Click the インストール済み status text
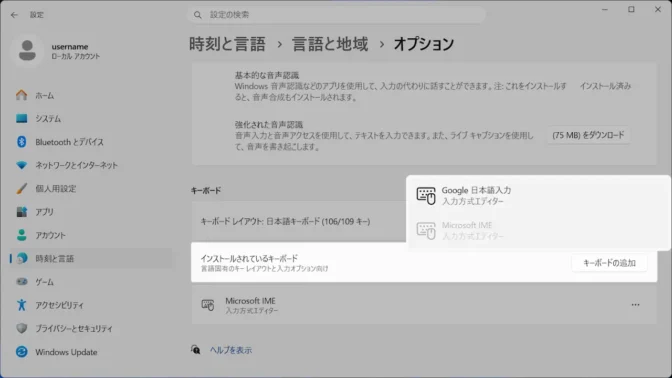Screen dimensions: 672x378 pos(605,86)
